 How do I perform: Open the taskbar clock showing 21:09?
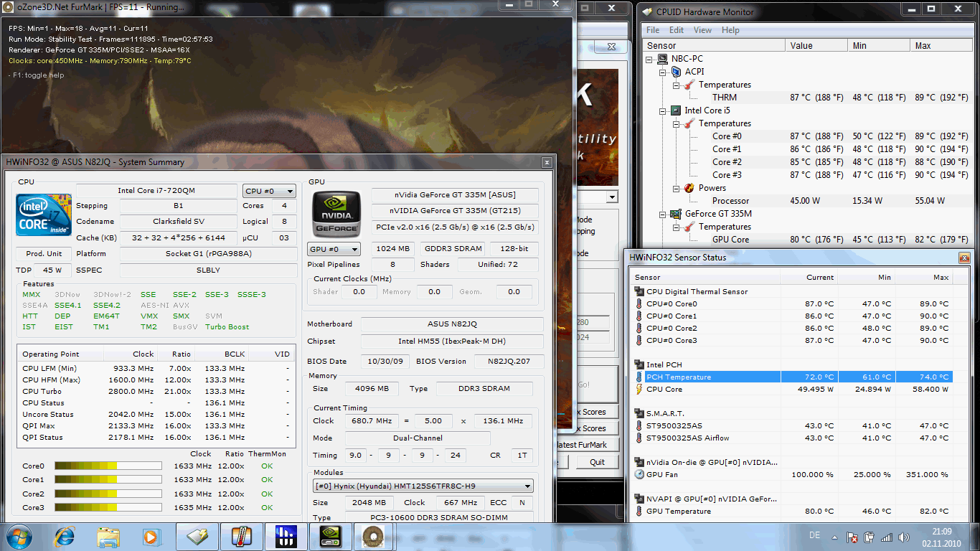(x=942, y=537)
